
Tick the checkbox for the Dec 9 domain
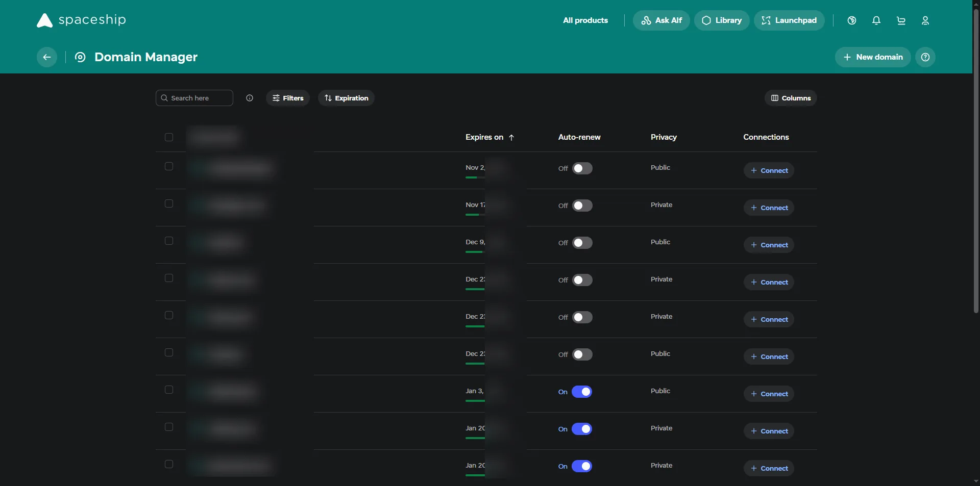click(169, 241)
